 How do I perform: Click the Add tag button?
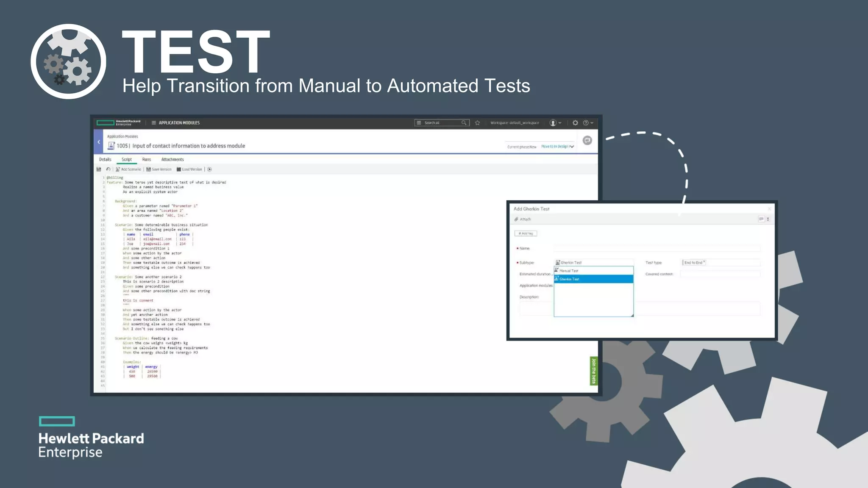pos(526,233)
